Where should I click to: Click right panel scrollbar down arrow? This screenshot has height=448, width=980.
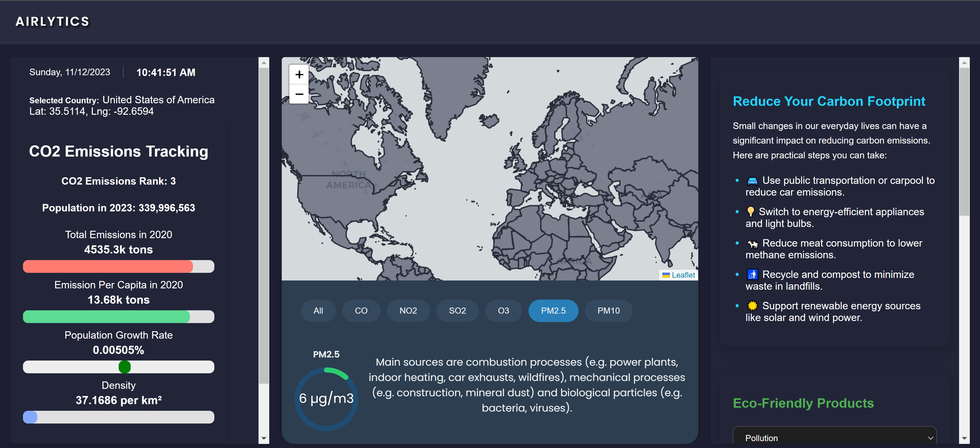tap(964, 439)
